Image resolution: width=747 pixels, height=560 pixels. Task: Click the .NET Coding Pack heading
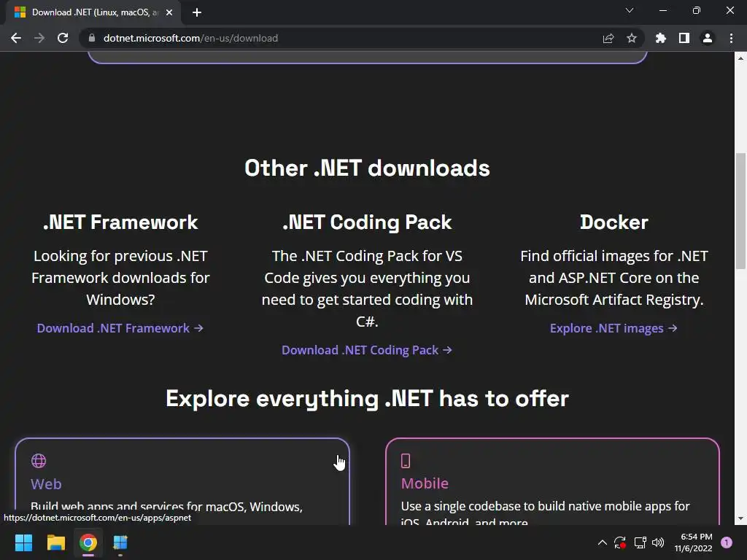(367, 222)
